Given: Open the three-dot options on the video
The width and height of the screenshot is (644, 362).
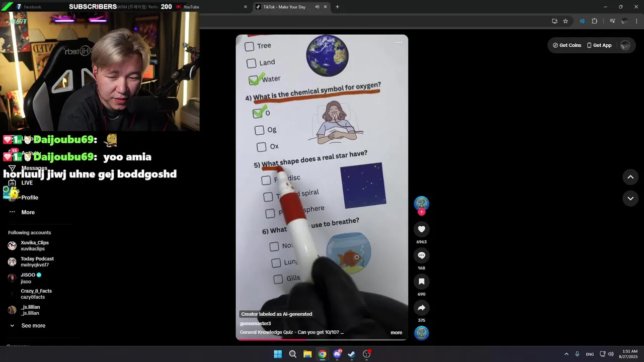Looking at the screenshot, I should tap(398, 42).
